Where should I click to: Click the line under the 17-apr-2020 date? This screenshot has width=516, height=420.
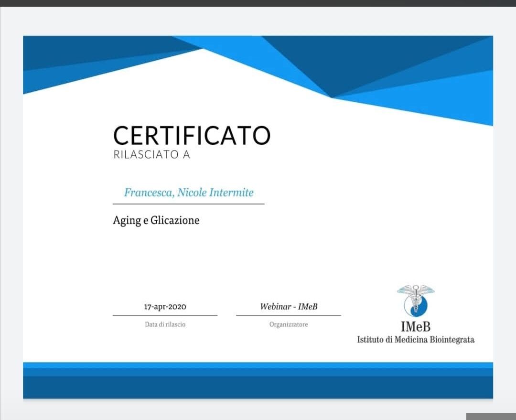tap(165, 315)
